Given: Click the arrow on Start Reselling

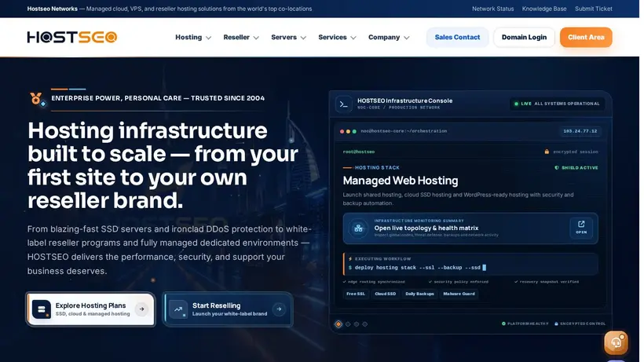Looking at the screenshot, I should pyautogui.click(x=279, y=309).
